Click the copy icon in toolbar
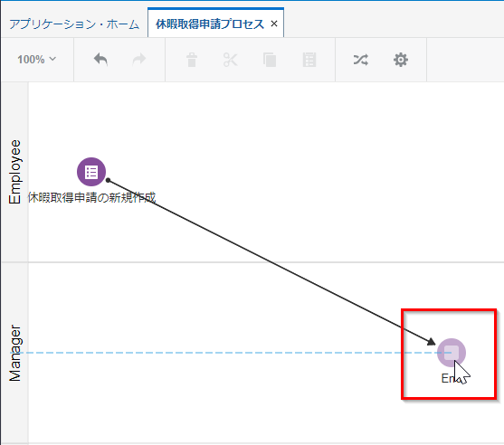Screen dimensions: 504x445 (270, 60)
